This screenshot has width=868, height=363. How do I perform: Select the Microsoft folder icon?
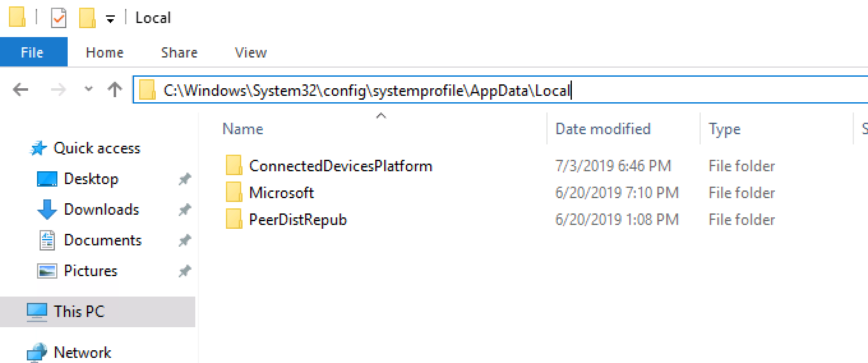tap(235, 193)
